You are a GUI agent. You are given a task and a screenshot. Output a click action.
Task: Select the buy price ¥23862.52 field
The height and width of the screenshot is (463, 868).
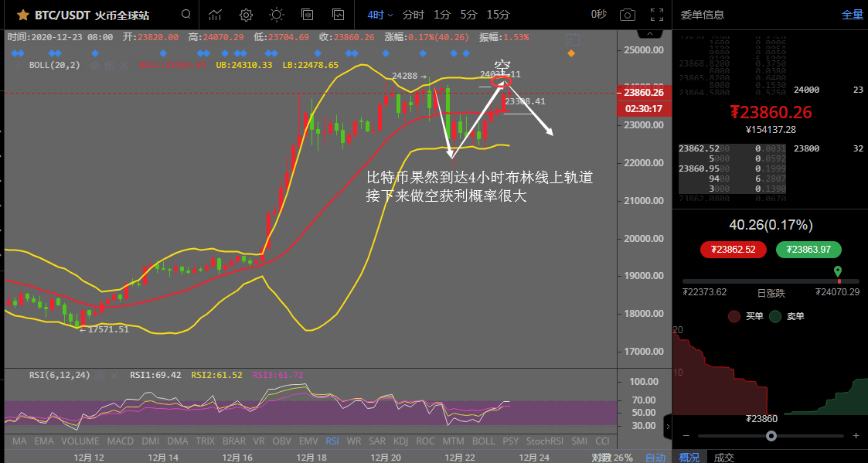coord(733,250)
